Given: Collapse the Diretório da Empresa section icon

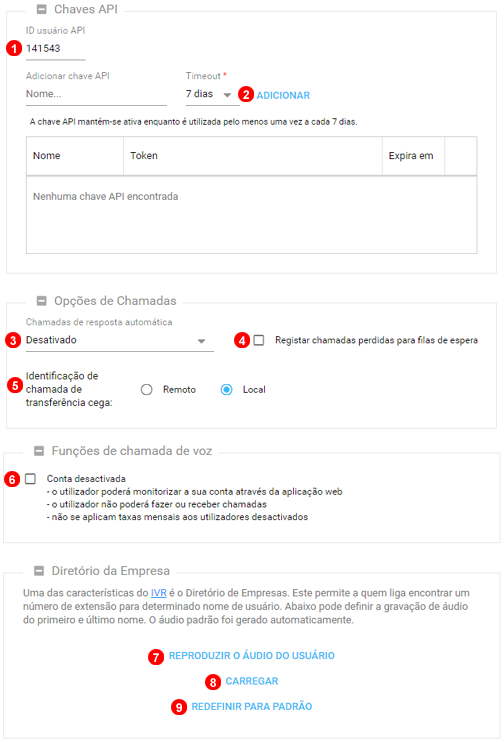Looking at the screenshot, I should (x=39, y=571).
